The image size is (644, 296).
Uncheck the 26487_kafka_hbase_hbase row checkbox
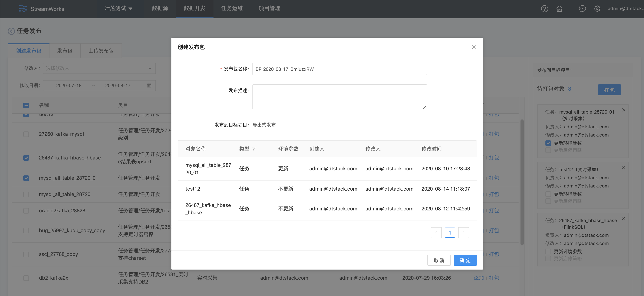pyautogui.click(x=26, y=158)
